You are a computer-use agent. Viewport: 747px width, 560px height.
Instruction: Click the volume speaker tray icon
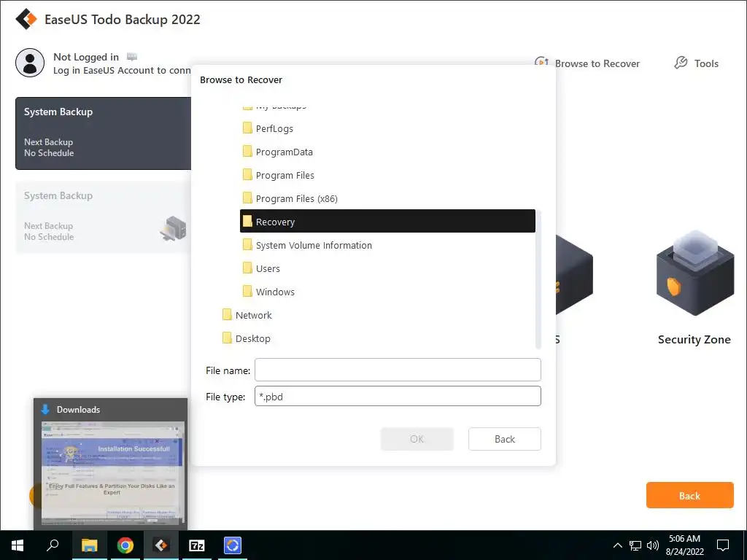point(653,545)
